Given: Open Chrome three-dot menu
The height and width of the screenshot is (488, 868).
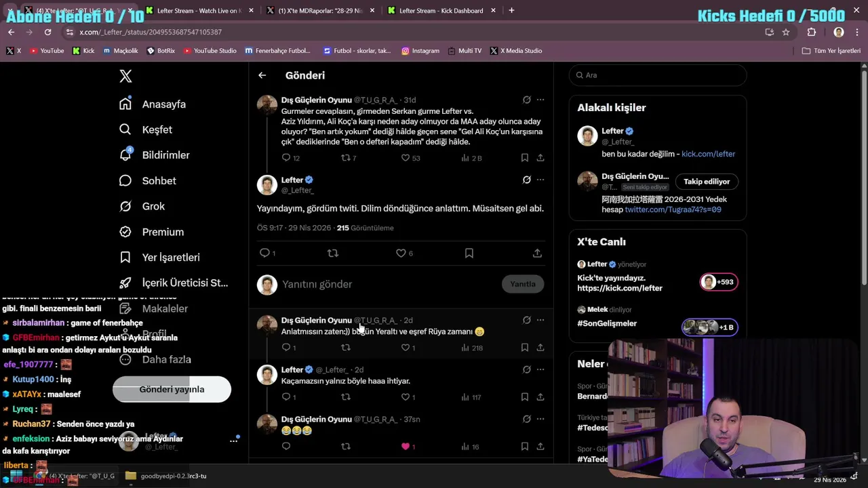Looking at the screenshot, I should pos(858,32).
